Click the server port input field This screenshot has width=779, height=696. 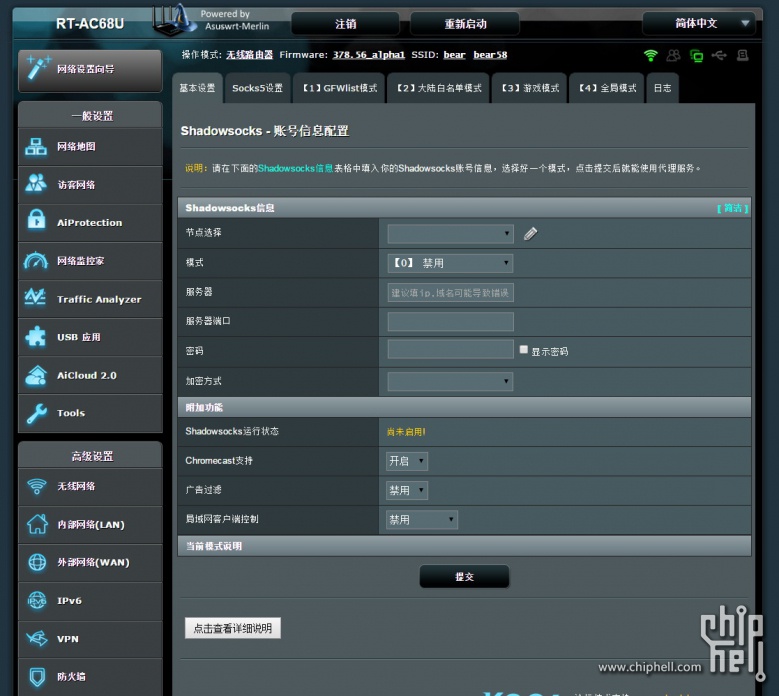[450, 321]
